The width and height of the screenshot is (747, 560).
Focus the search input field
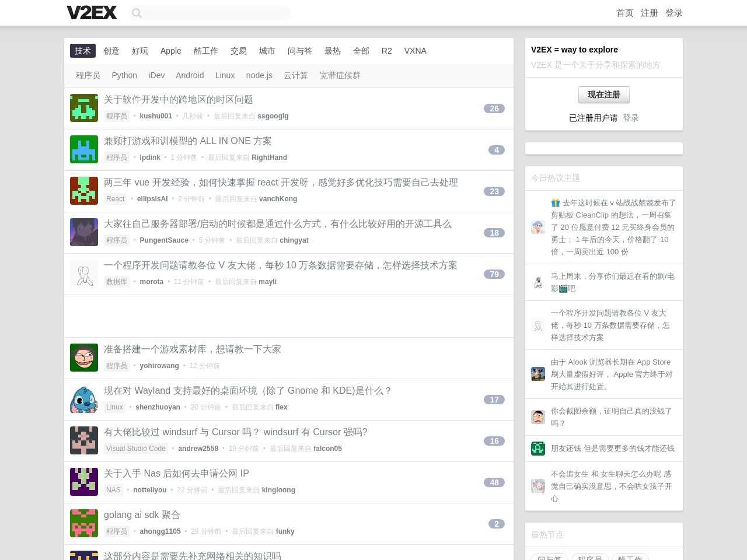216,13
